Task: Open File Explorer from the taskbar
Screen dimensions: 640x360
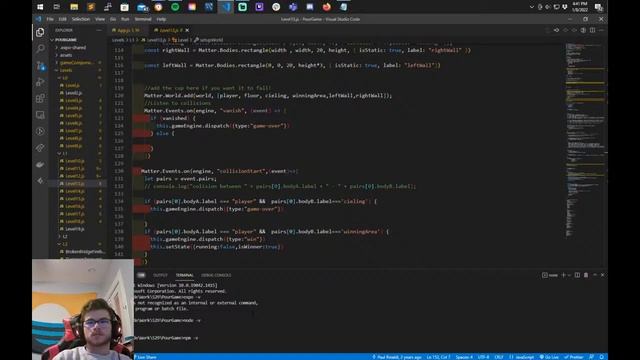Action: 74,7
